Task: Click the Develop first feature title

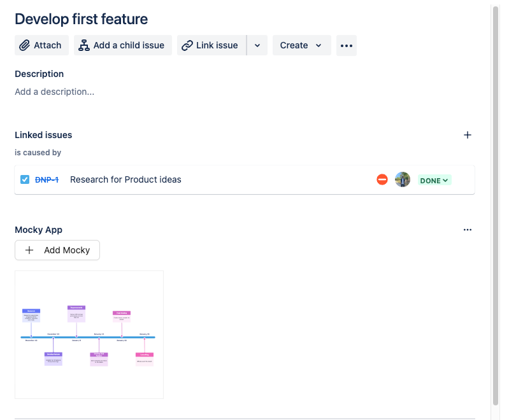Action: (x=81, y=19)
